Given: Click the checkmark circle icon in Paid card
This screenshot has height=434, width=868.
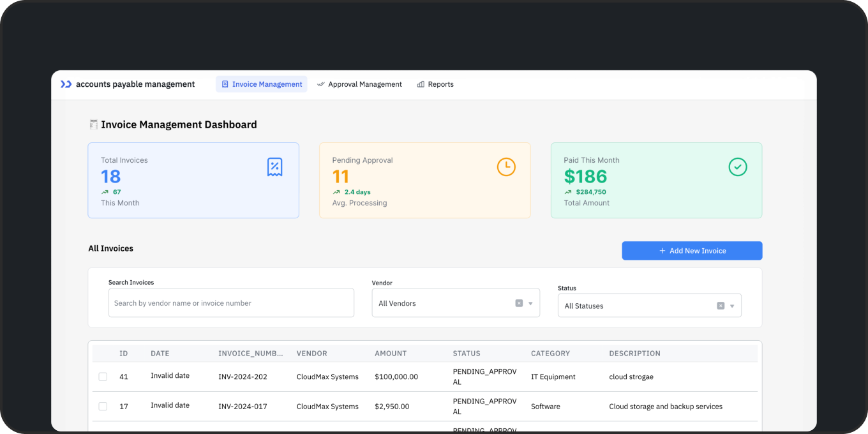Looking at the screenshot, I should coord(738,167).
